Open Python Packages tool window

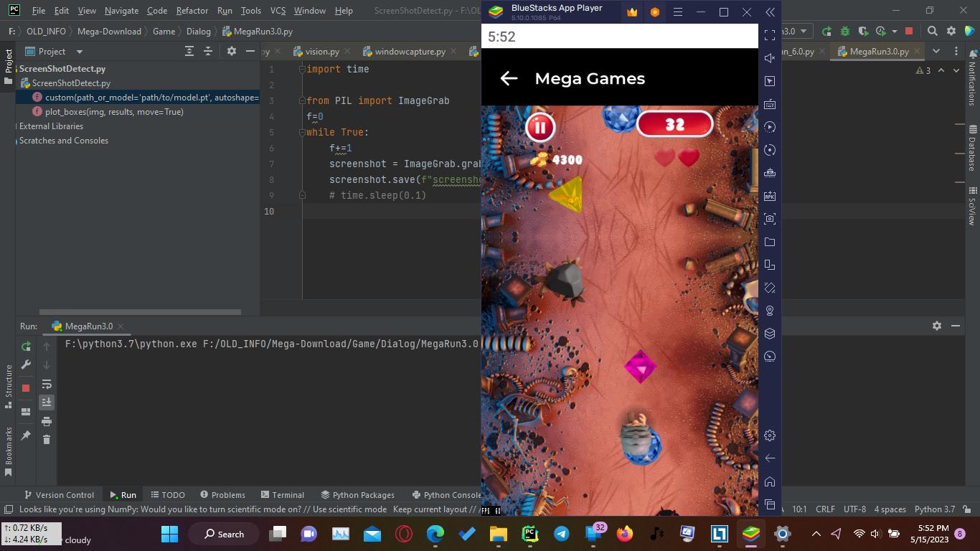click(x=358, y=495)
